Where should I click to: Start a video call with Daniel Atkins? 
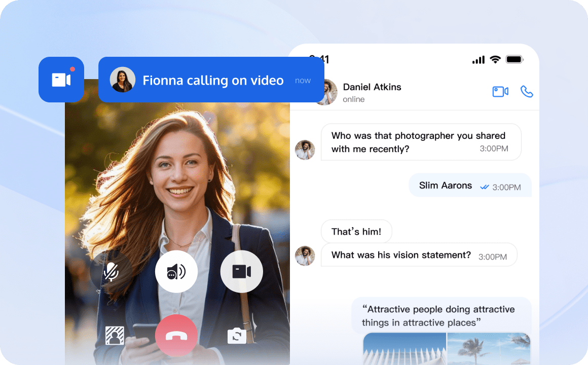click(500, 92)
